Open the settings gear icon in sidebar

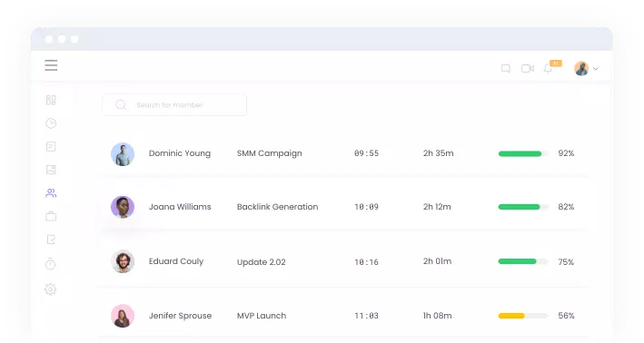pos(51,289)
